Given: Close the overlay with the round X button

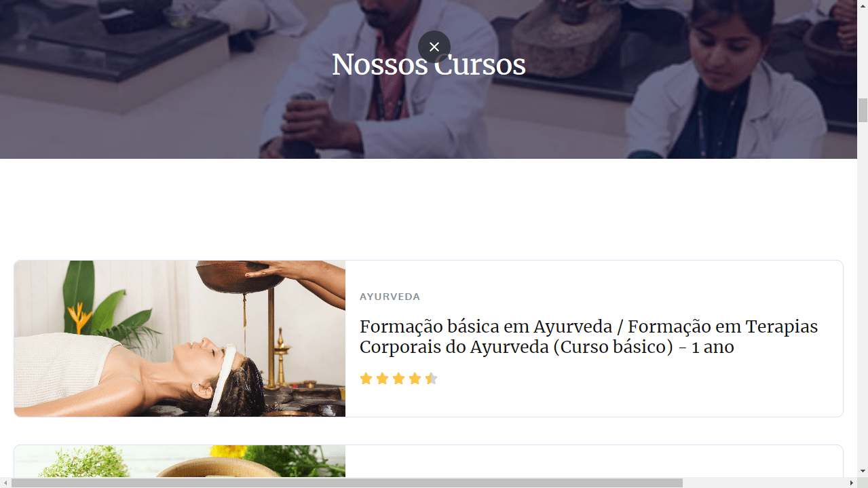Looking at the screenshot, I should click(x=434, y=47).
